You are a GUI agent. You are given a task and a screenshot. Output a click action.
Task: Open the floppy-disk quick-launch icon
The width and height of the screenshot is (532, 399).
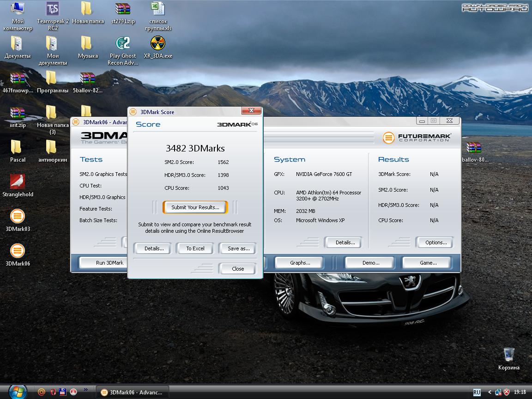click(63, 392)
